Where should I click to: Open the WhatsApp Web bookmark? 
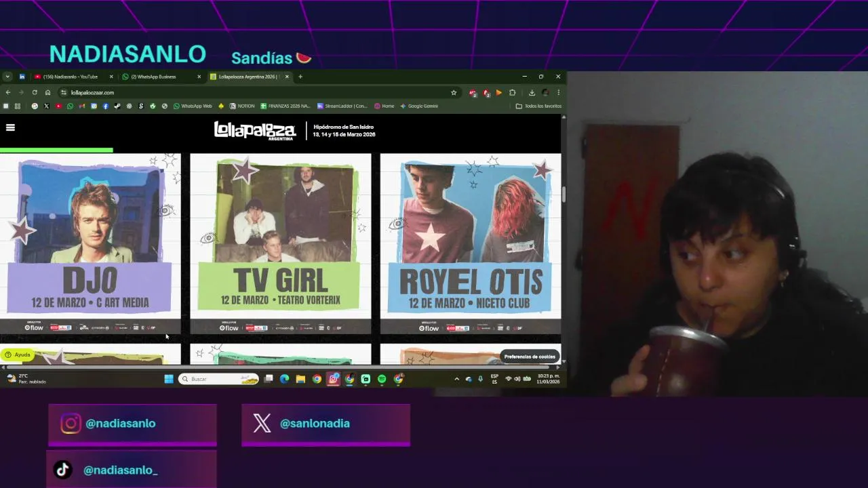tap(193, 106)
